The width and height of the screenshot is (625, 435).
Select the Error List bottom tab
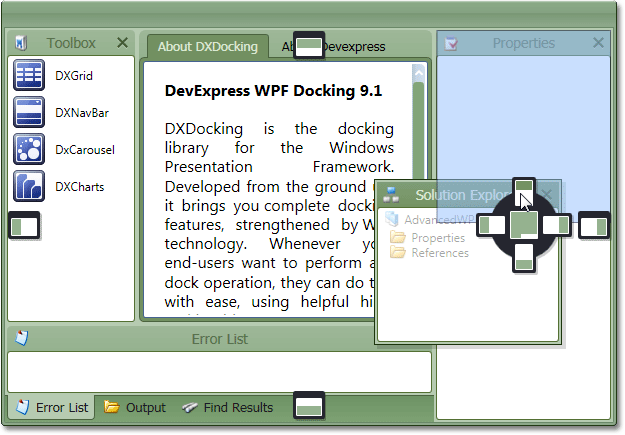52,407
